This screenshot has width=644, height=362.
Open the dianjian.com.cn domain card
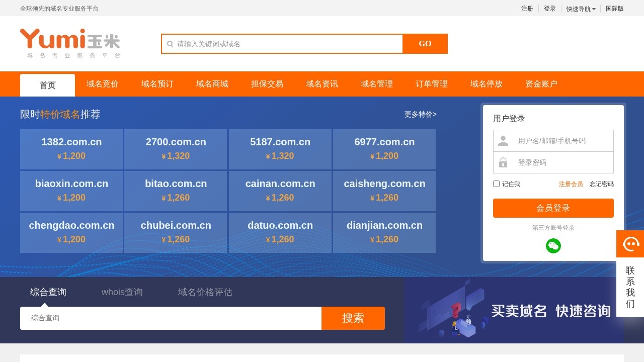tap(384, 233)
